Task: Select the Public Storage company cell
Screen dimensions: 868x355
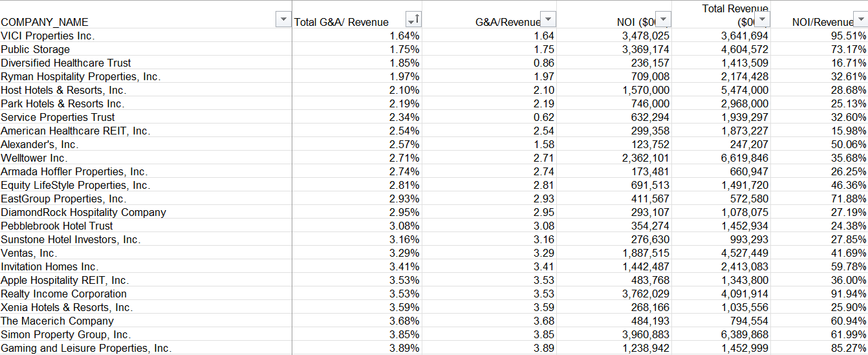Action: [36, 49]
